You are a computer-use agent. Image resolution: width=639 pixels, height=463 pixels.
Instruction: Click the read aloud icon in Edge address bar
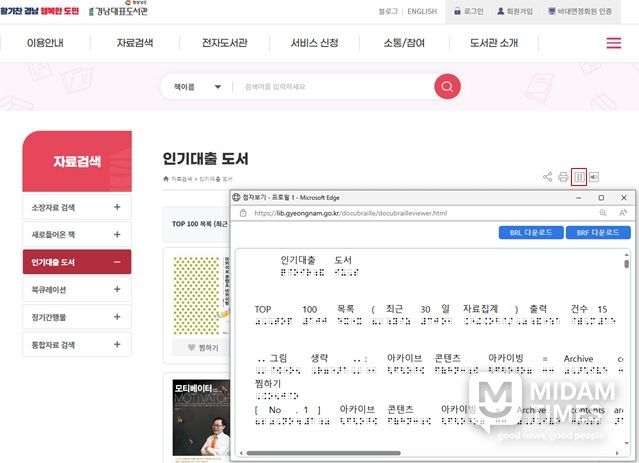(x=623, y=213)
